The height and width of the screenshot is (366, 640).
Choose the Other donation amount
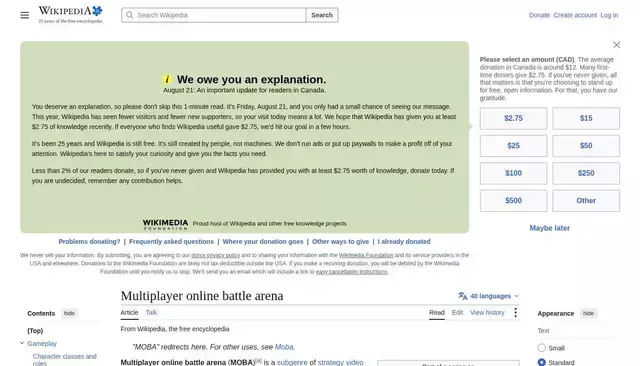(586, 200)
